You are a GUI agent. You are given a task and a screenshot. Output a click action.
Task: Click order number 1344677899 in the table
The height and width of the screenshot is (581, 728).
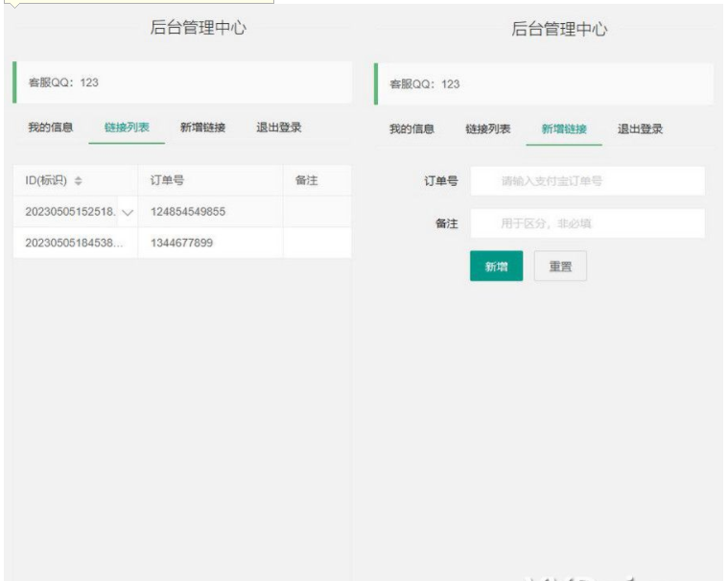click(181, 243)
